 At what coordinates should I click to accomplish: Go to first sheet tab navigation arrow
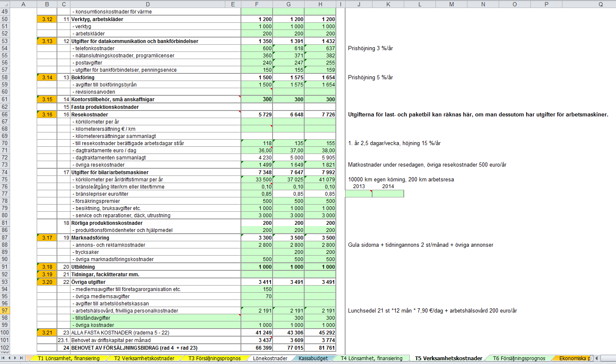tap(3, 358)
